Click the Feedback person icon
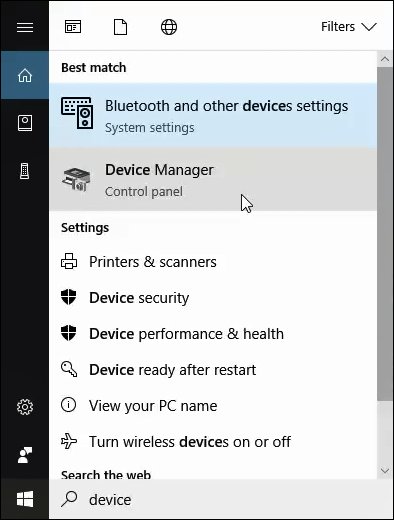Image resolution: width=394 pixels, height=520 pixels. [25, 455]
